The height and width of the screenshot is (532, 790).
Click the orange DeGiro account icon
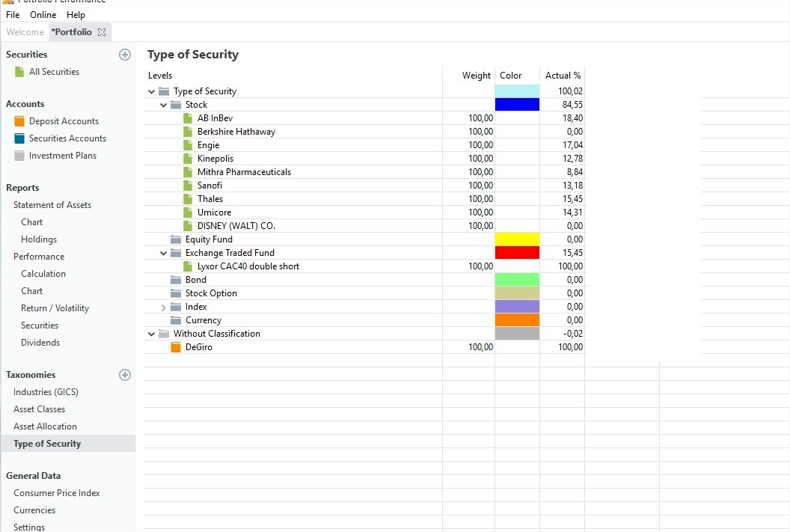[175, 347]
